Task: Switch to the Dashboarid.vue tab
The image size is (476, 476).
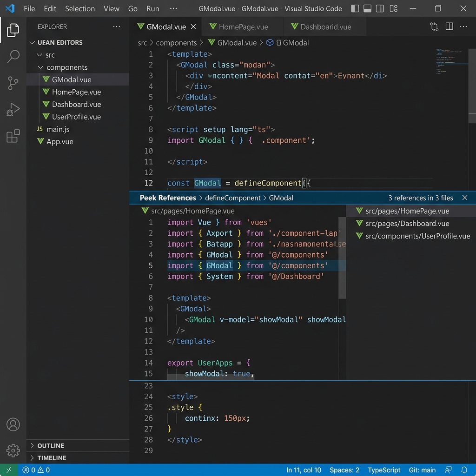Action: click(325, 26)
